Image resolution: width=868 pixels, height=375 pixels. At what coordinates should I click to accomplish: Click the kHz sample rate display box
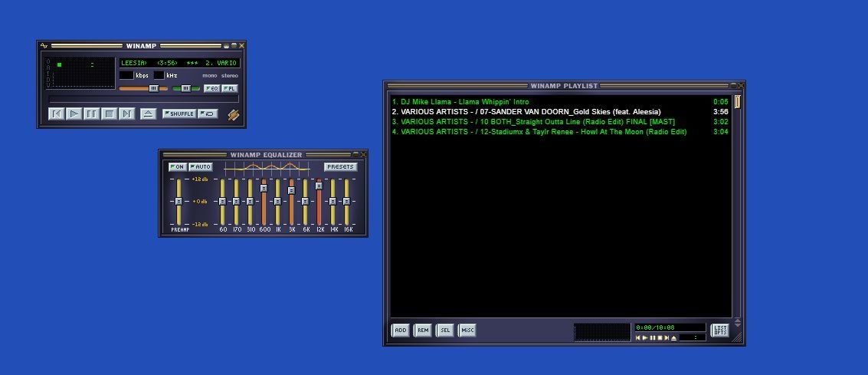point(159,75)
